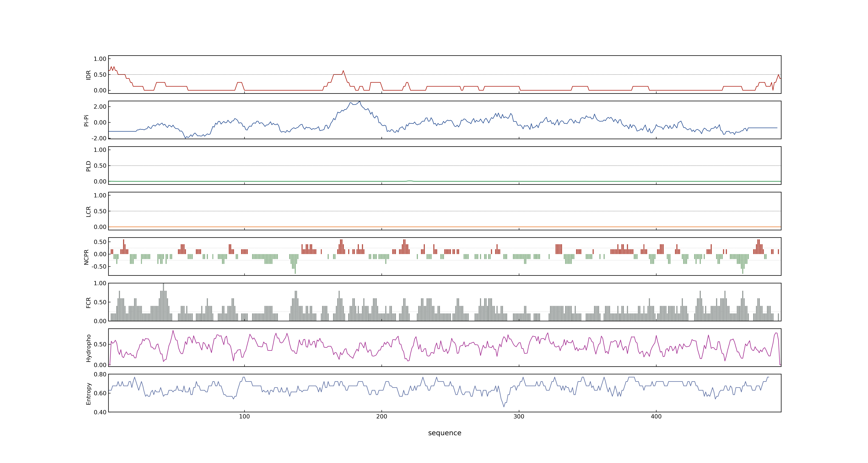
Task: Click the 400 tick label on x-axis
Action: [x=656, y=416]
